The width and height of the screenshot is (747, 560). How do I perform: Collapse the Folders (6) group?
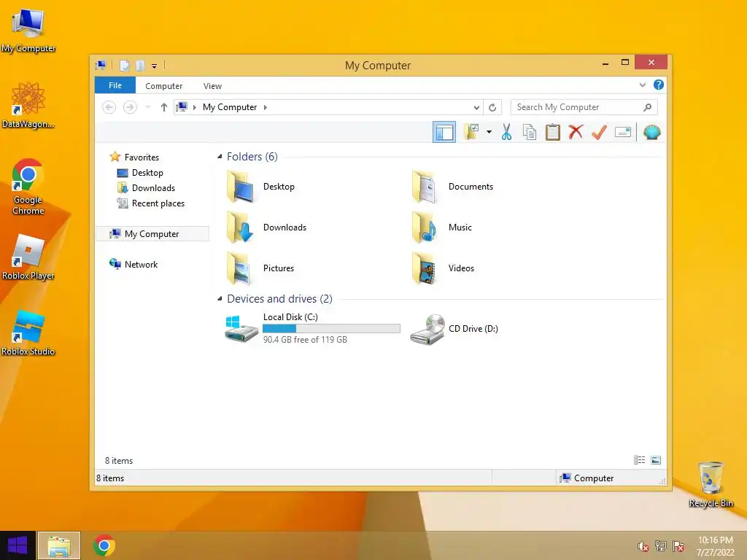tap(220, 157)
